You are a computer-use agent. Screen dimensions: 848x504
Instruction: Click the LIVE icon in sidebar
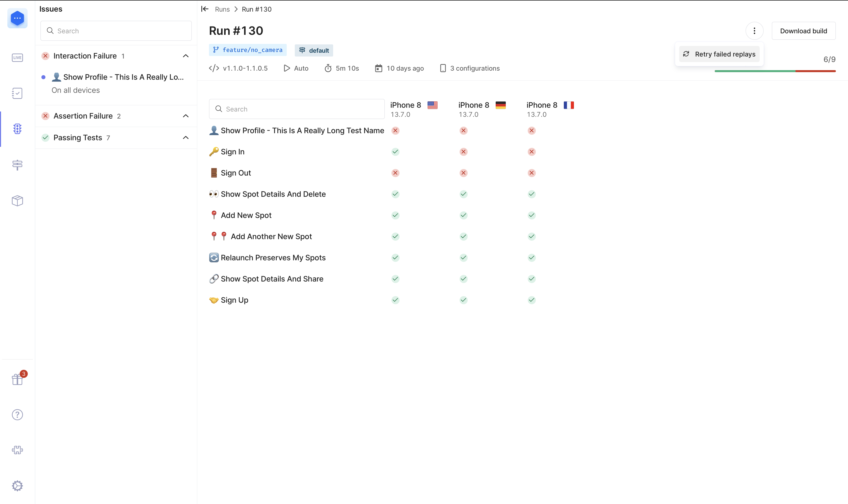click(x=17, y=58)
